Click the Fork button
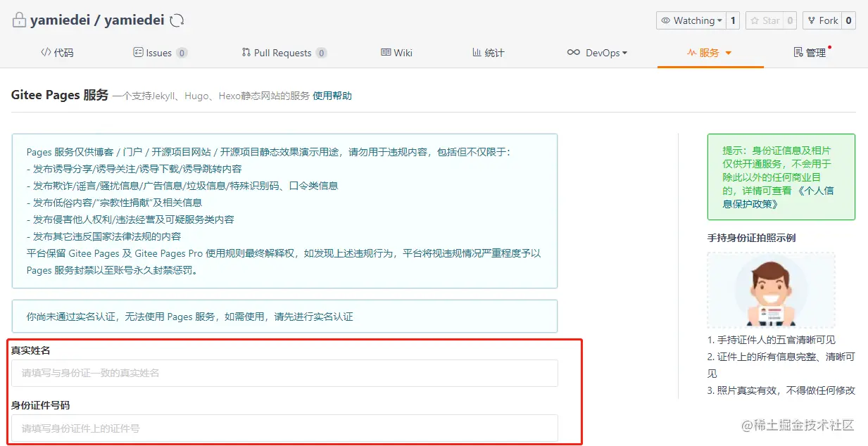Viewport: 868px width, 446px height. tap(822, 20)
